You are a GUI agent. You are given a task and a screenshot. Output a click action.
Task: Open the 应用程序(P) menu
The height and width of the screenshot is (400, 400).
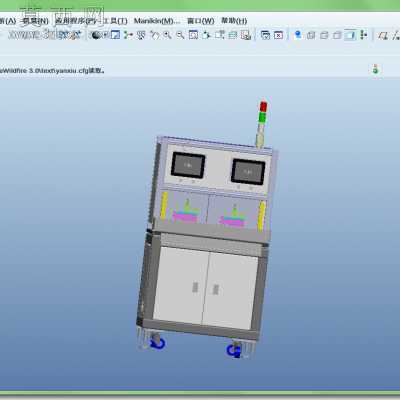76,21
